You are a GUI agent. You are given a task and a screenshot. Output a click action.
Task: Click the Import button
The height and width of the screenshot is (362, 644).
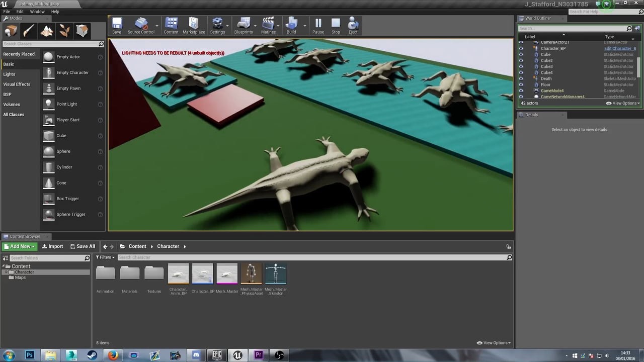[52, 246]
